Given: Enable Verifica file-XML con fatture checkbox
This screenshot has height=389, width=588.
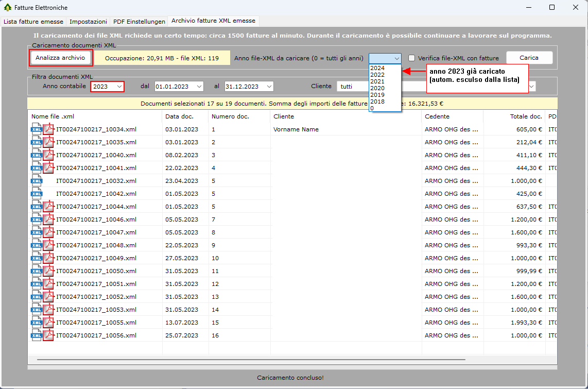Looking at the screenshot, I should coord(411,58).
